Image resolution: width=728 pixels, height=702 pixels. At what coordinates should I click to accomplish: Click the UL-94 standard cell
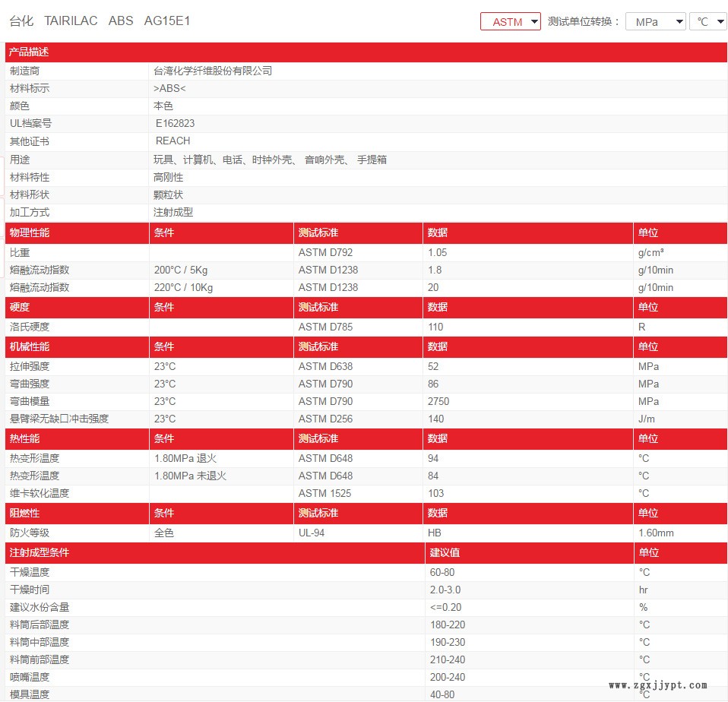tap(312, 533)
